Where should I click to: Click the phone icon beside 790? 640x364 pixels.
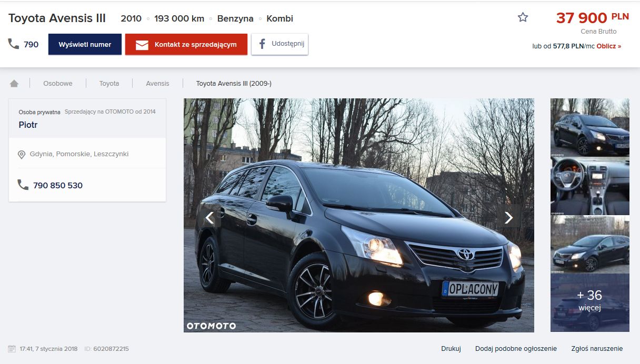tap(14, 44)
